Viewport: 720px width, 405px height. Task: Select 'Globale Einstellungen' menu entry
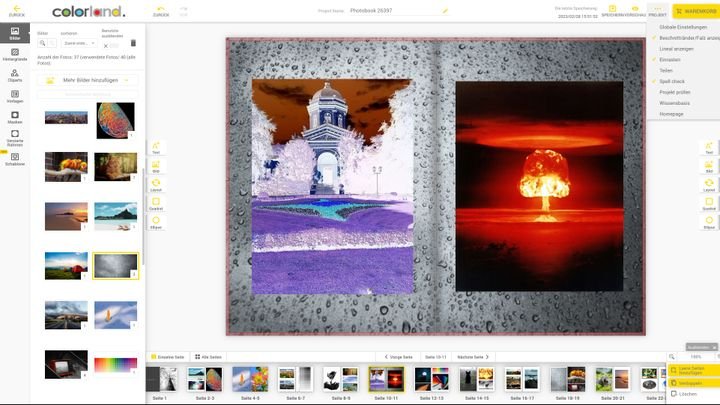coord(683,27)
